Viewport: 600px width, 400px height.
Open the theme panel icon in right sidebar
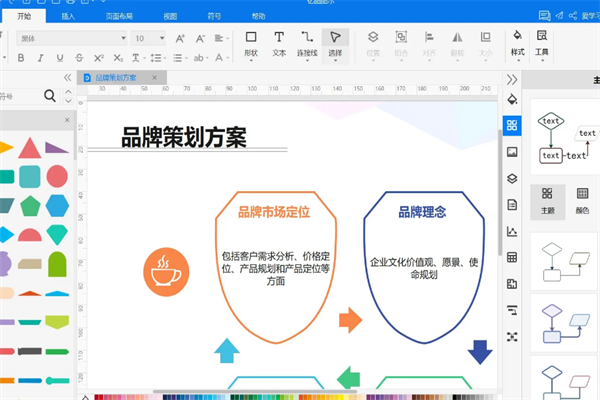(512, 125)
